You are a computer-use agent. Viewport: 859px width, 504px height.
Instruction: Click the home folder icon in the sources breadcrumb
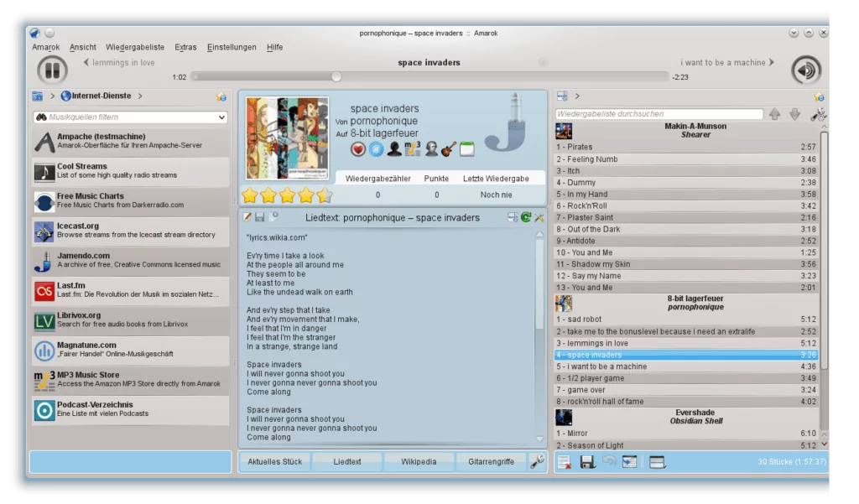point(37,96)
